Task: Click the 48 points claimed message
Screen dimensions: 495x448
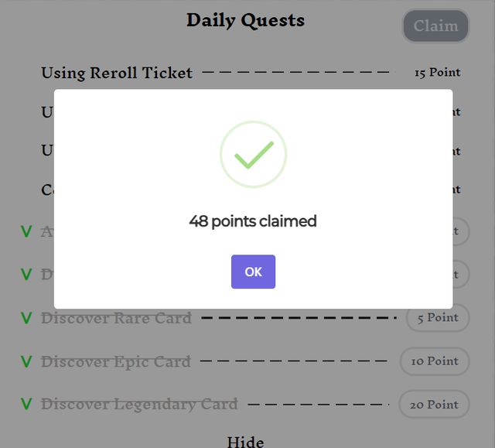Action: pyautogui.click(x=253, y=221)
